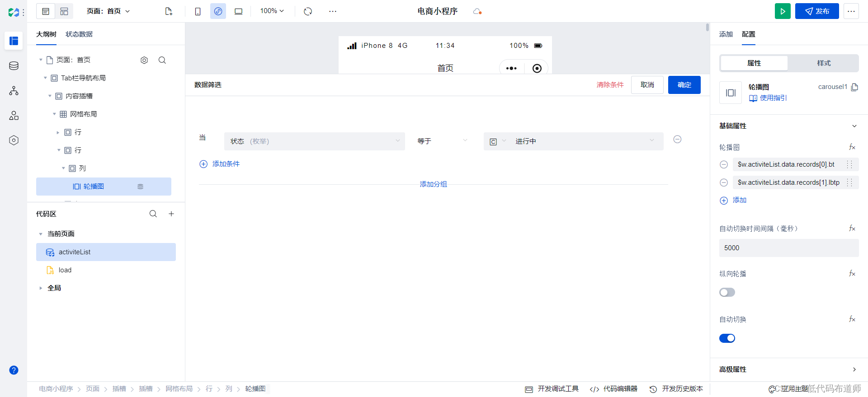Switch to outline view toolbar icon

(46, 11)
